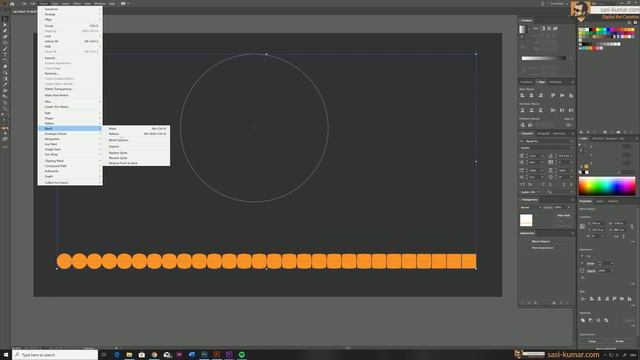Open Blend Options from the submenu

[136, 140]
